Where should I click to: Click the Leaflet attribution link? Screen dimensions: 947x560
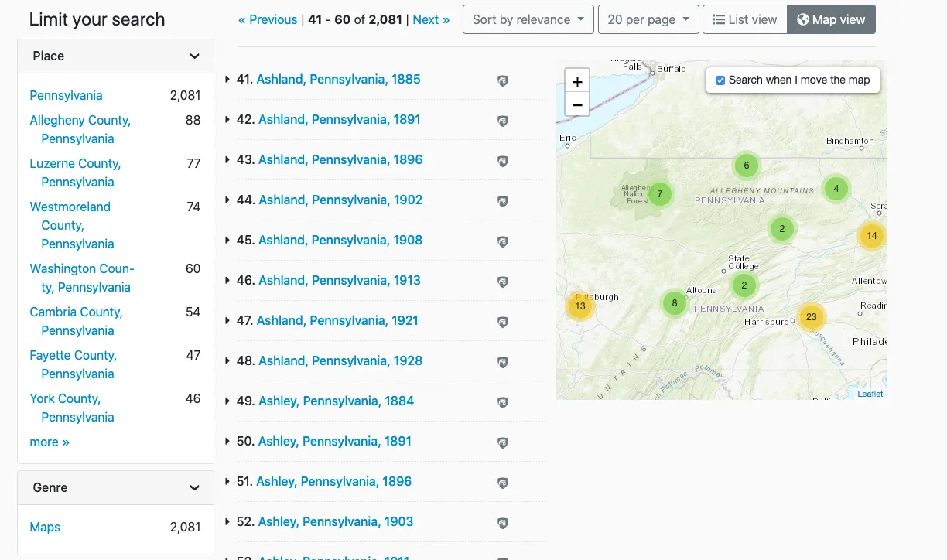870,394
